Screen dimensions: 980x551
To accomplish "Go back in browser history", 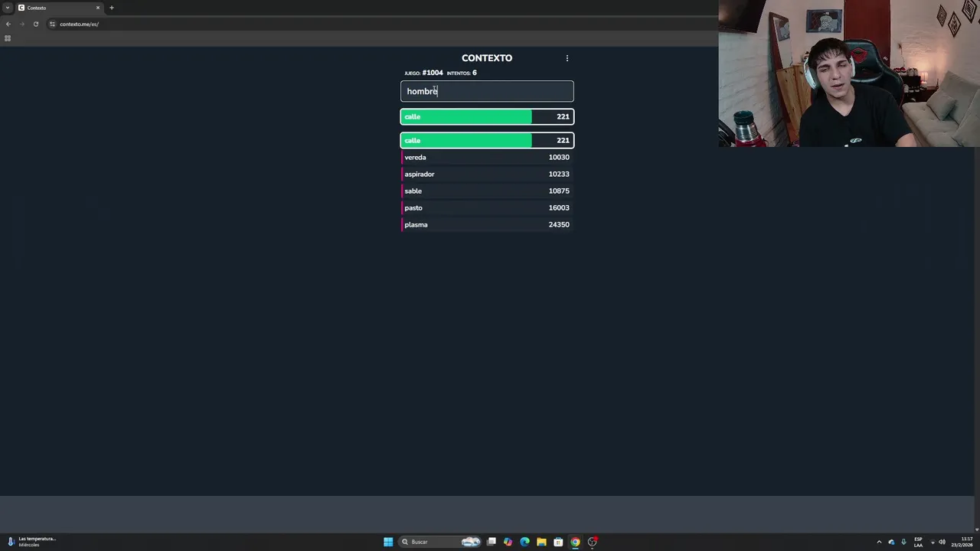I will (8, 24).
